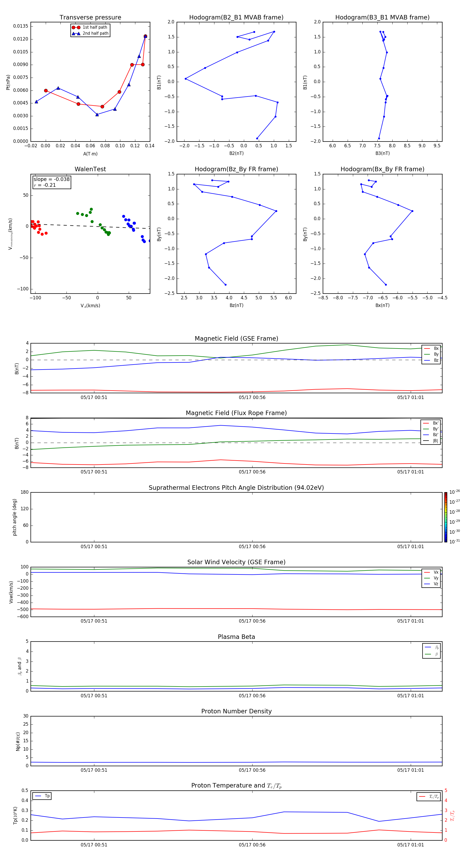Viewport: 473px width, 868px height.
Task: Select the '2nd half path' legend entry
Action: (x=90, y=33)
